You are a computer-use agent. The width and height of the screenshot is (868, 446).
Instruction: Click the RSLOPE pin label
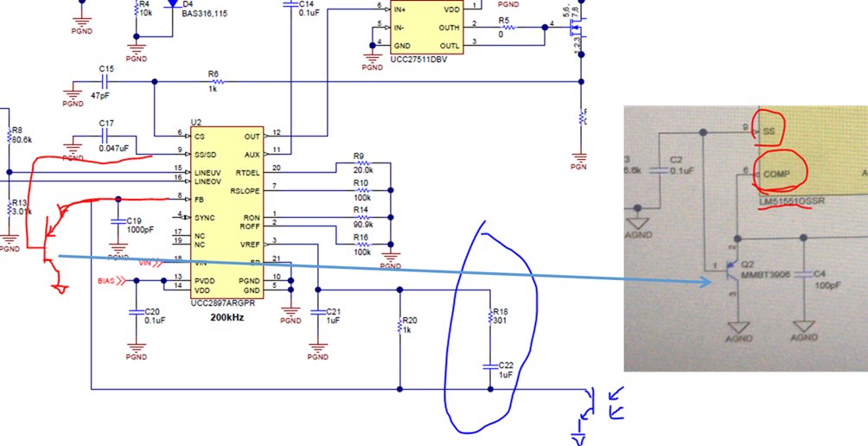click(246, 191)
